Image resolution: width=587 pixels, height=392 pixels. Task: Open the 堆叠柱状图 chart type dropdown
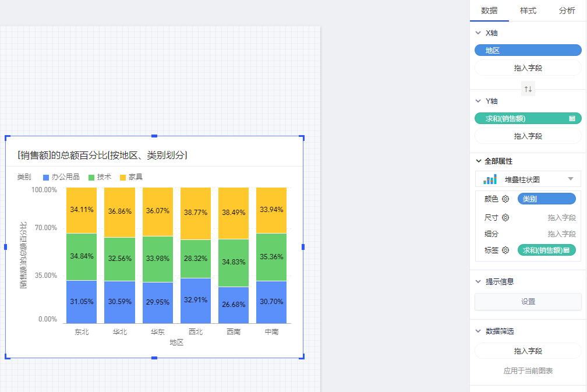pyautogui.click(x=570, y=179)
